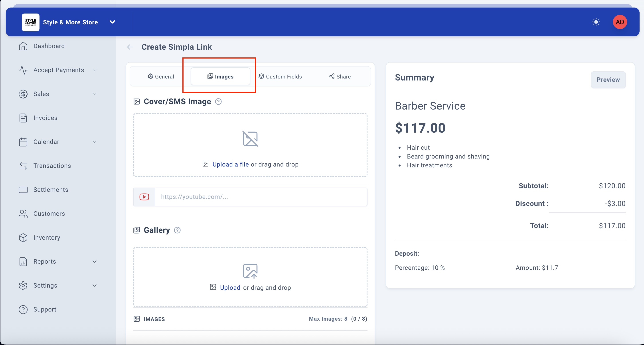
Task: Toggle the light/dark theme sun icon
Action: (596, 22)
